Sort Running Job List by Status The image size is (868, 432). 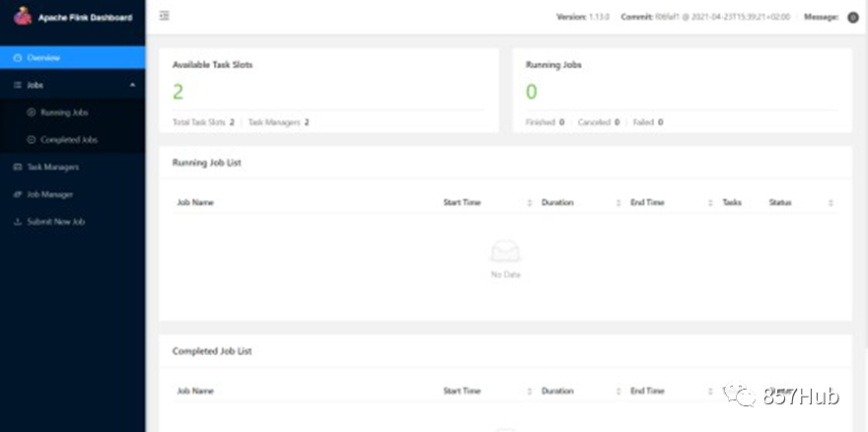pyautogui.click(x=831, y=203)
